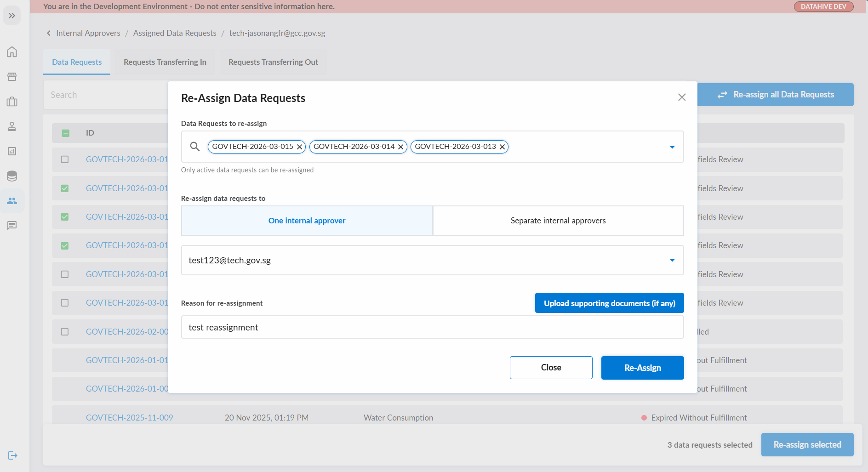Click the logout icon in the sidebar

pyautogui.click(x=12, y=455)
